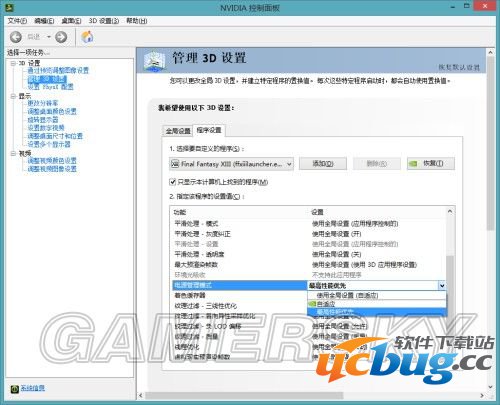Select 设置数字视频 in the task tree
This screenshot has width=500, height=405.
pos(46,128)
